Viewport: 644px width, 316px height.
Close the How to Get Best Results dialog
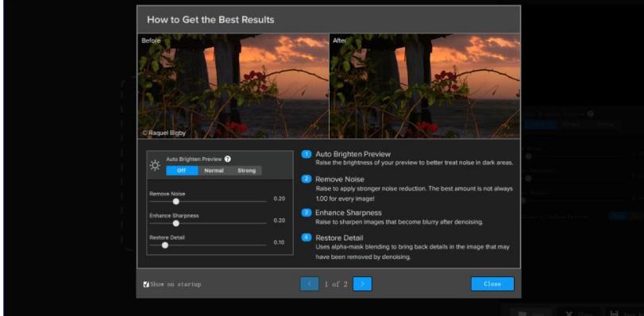point(492,284)
